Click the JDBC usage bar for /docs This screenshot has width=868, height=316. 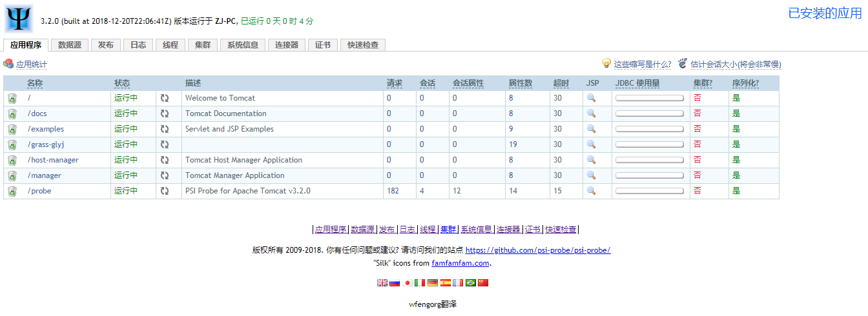point(650,114)
